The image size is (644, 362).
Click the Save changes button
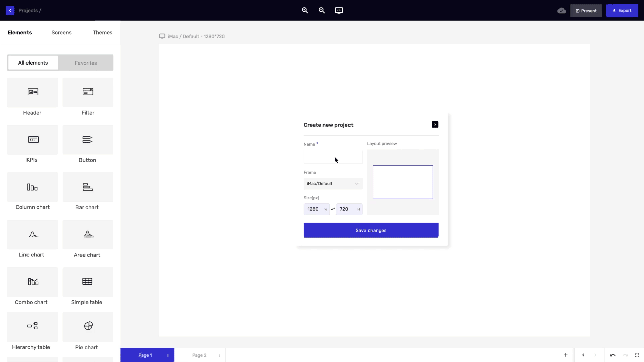coord(371,230)
